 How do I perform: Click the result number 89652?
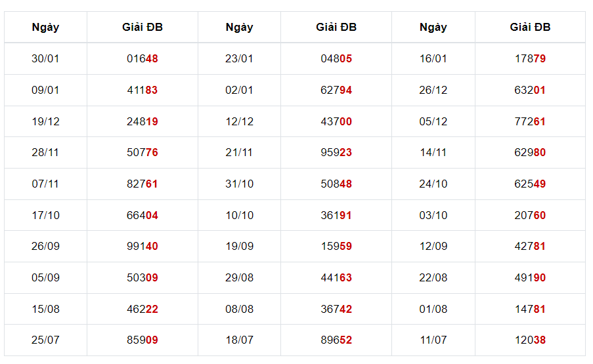[336, 340]
